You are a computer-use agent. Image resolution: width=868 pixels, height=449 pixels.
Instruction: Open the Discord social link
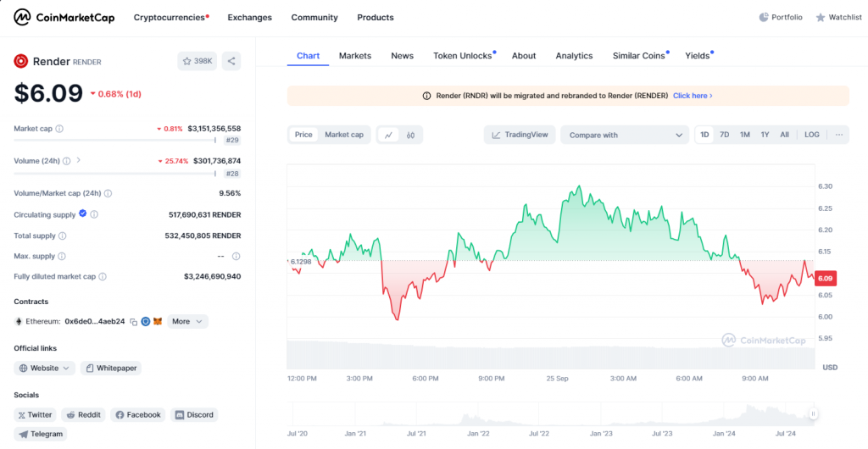point(194,415)
